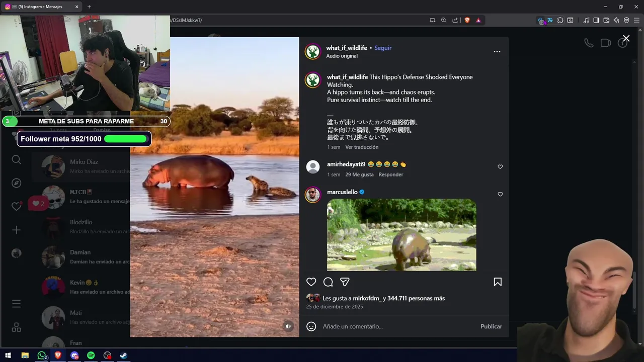Share the post via paper-plane icon

tap(345, 282)
